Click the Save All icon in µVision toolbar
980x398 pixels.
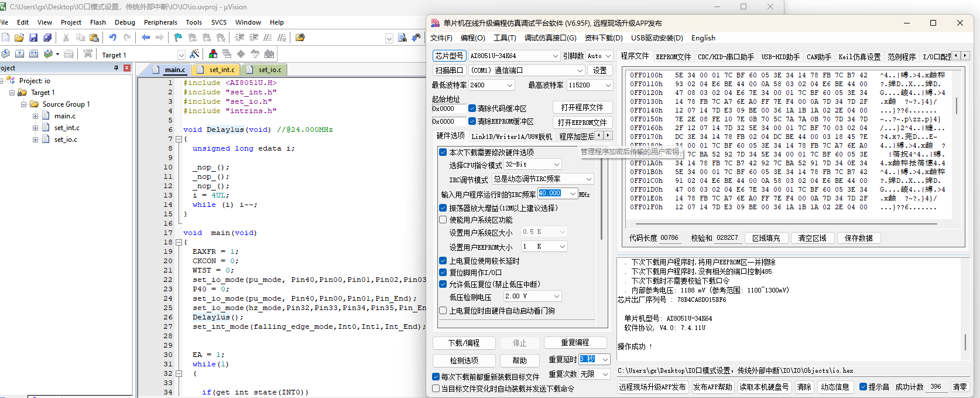pos(47,38)
